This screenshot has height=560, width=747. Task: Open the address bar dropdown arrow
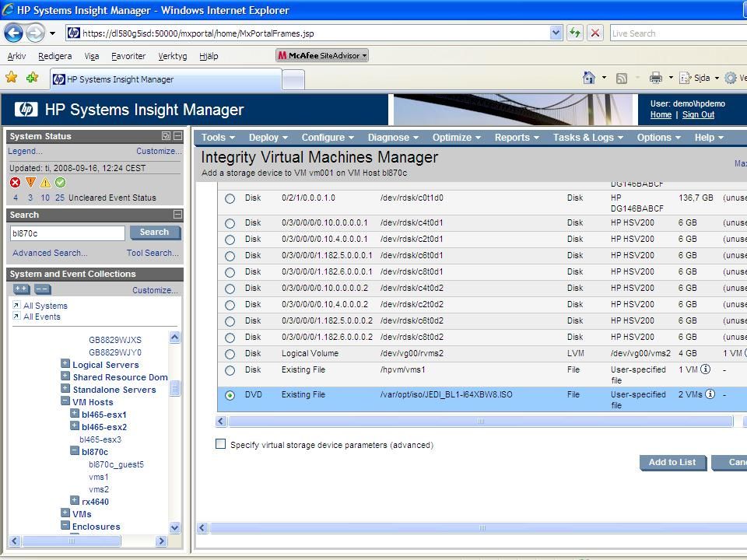pos(556,33)
